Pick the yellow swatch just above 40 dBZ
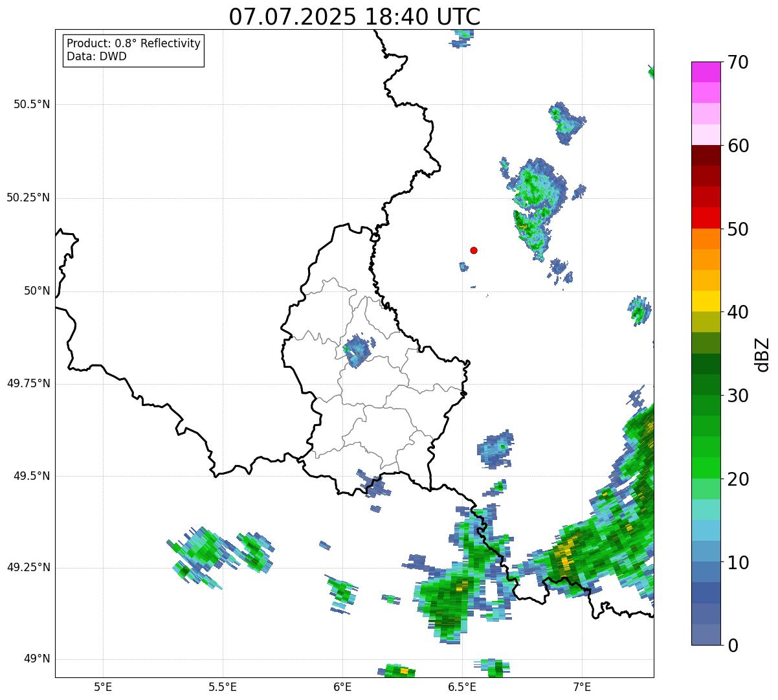 pyautogui.click(x=706, y=301)
